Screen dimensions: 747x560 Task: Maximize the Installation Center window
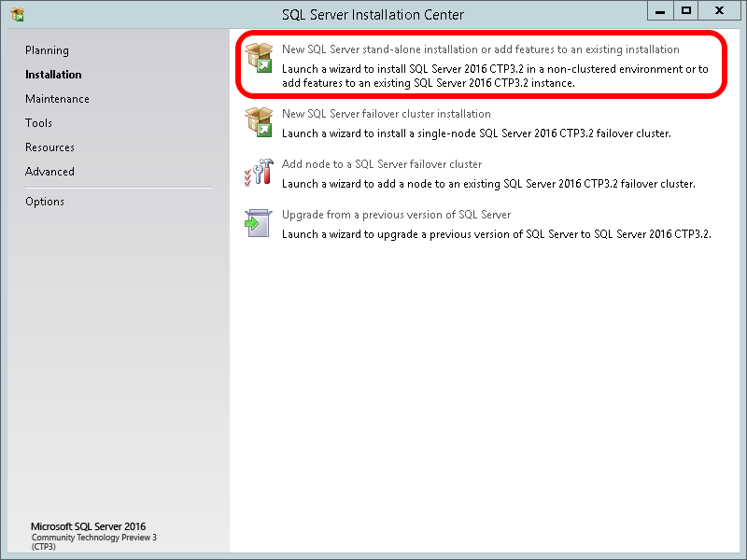(686, 11)
